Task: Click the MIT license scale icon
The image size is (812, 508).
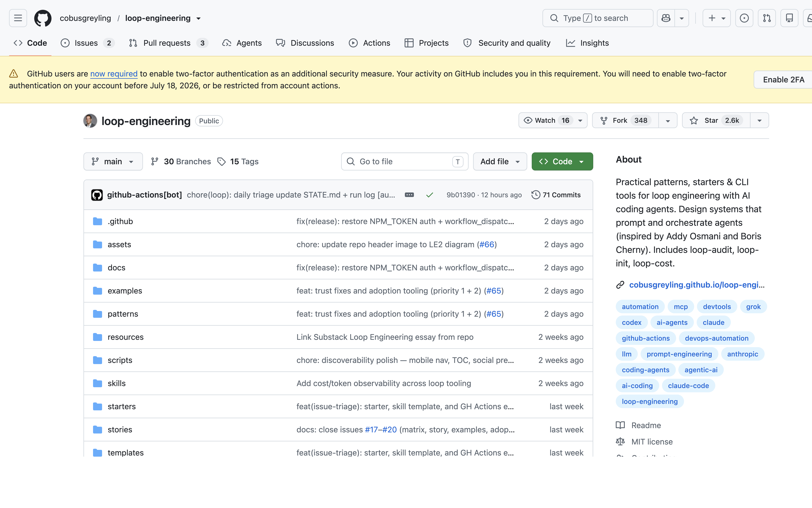Action: click(x=620, y=442)
